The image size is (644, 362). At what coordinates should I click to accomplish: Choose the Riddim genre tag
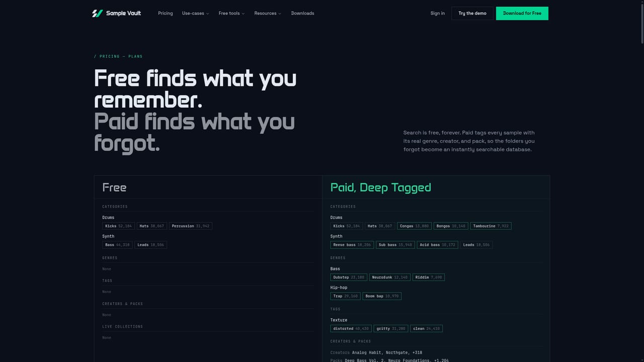429,277
